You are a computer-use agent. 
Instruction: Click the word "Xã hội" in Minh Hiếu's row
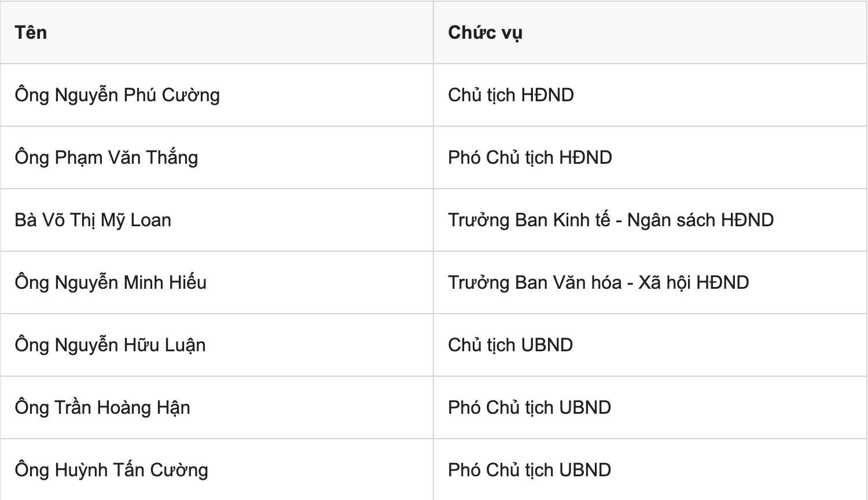pos(665,282)
